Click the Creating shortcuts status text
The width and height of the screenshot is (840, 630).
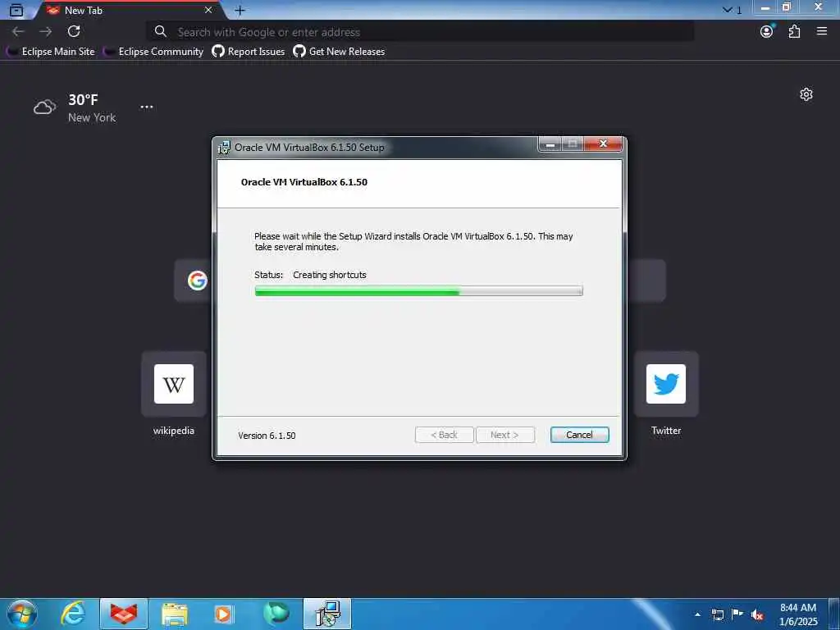[x=330, y=275]
